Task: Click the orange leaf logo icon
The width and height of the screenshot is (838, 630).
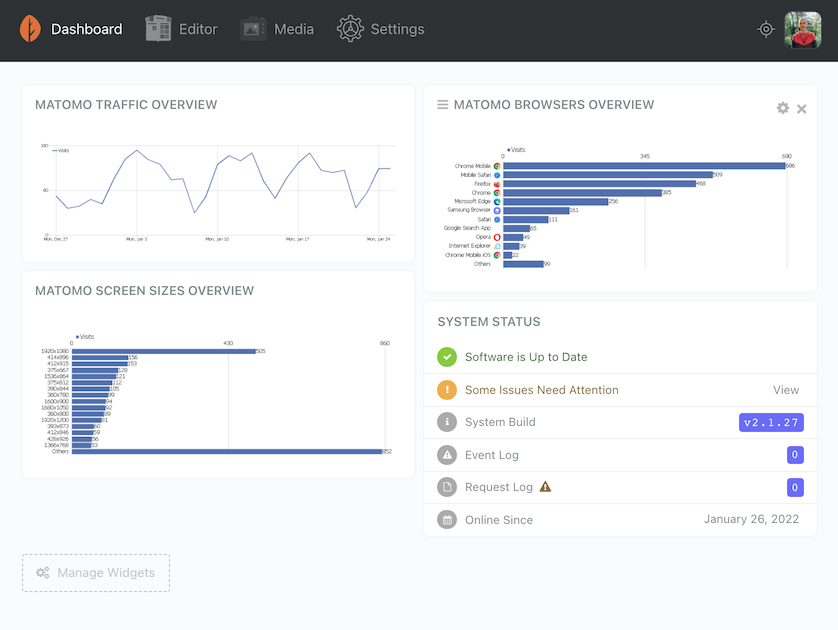Action: click(30, 29)
